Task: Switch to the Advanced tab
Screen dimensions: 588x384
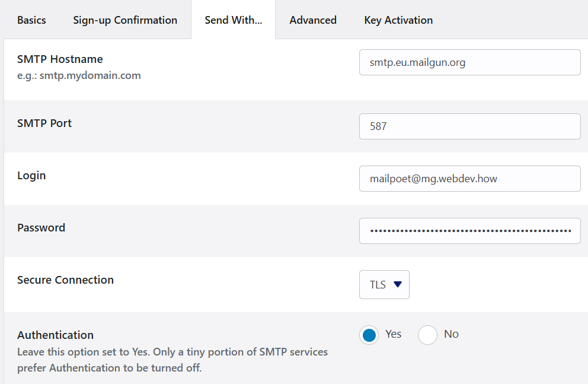Action: [x=313, y=20]
